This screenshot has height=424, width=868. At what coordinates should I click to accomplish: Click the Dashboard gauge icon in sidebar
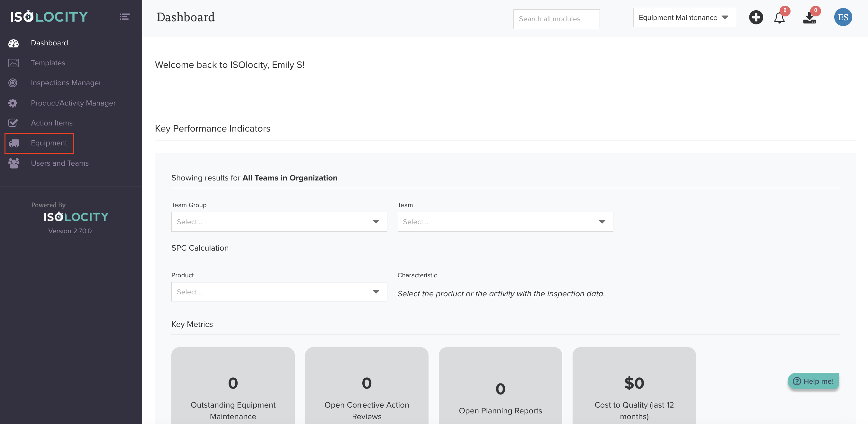coord(14,43)
